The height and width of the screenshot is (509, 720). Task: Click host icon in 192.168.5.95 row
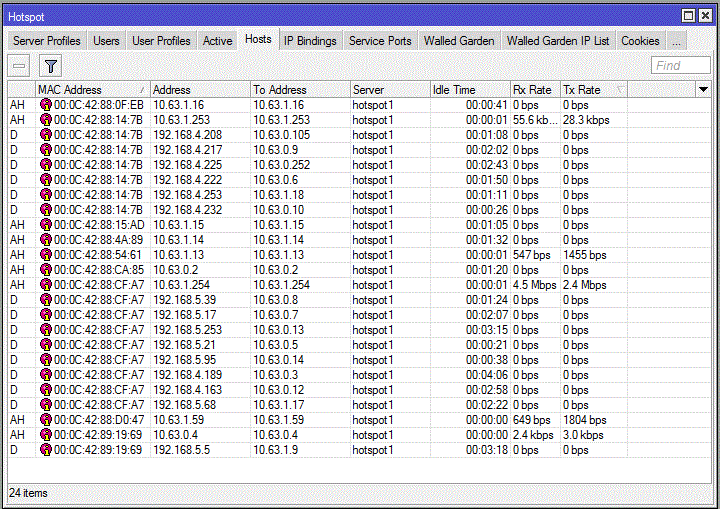tap(45, 360)
